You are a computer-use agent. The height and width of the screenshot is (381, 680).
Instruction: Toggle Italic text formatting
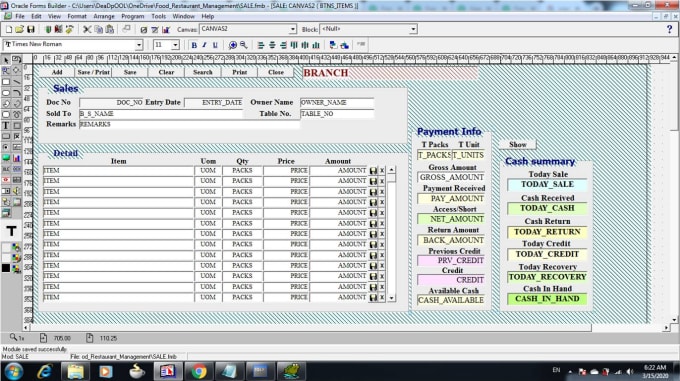pos(204,45)
